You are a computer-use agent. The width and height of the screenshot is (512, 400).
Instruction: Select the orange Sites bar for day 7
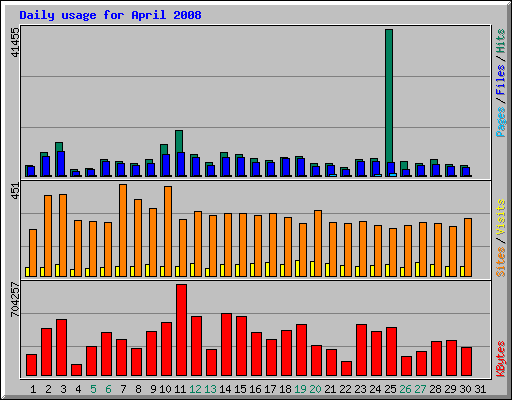point(123,230)
